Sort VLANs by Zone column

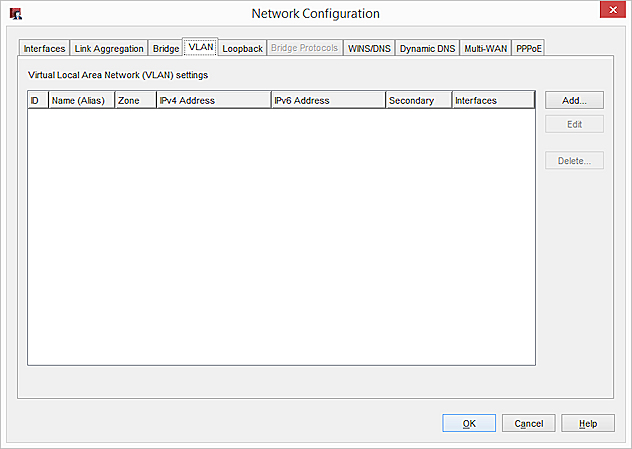(x=135, y=100)
